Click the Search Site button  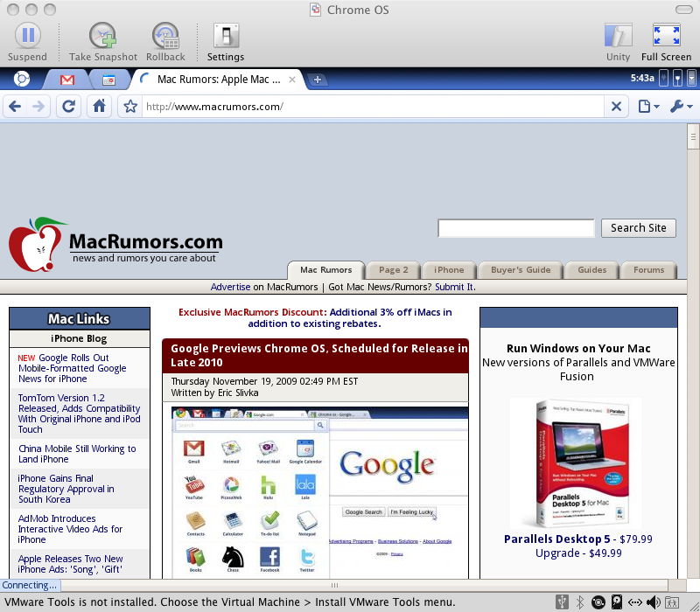(x=639, y=228)
